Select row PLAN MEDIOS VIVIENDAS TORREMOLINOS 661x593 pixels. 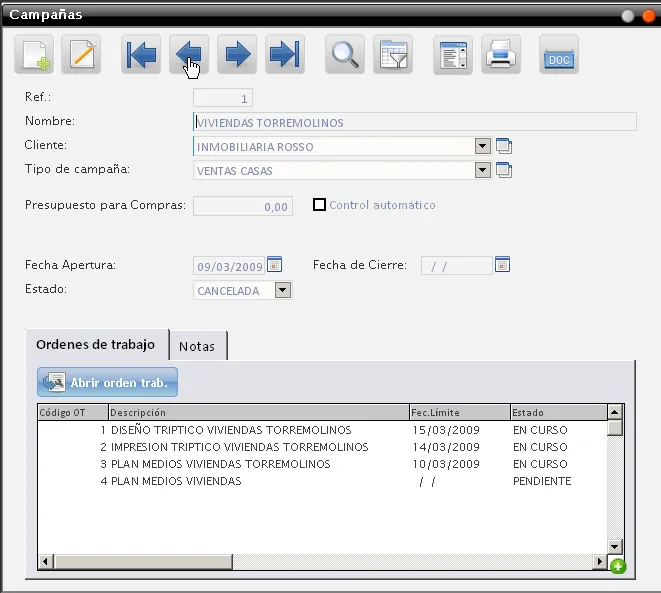[x=322, y=464]
